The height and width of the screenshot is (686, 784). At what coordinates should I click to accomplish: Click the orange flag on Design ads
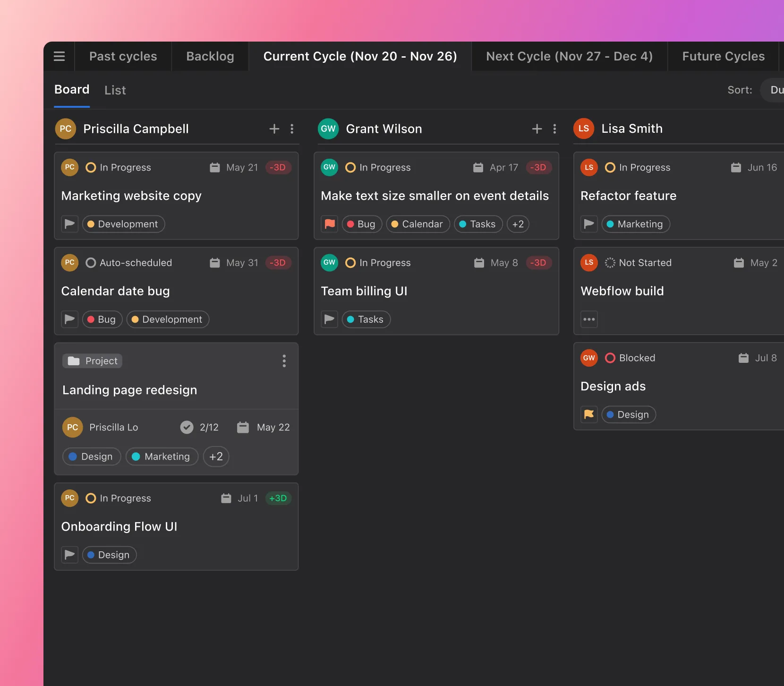click(x=589, y=414)
